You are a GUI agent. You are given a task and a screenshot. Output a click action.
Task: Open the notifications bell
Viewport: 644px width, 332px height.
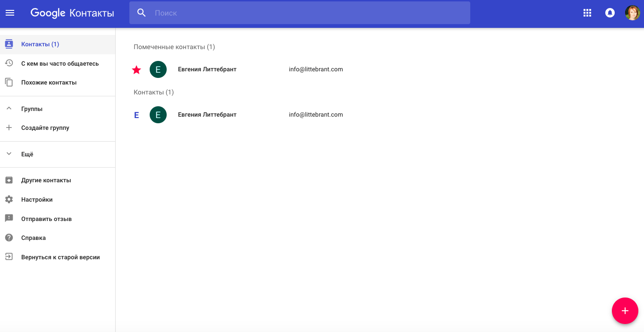610,13
